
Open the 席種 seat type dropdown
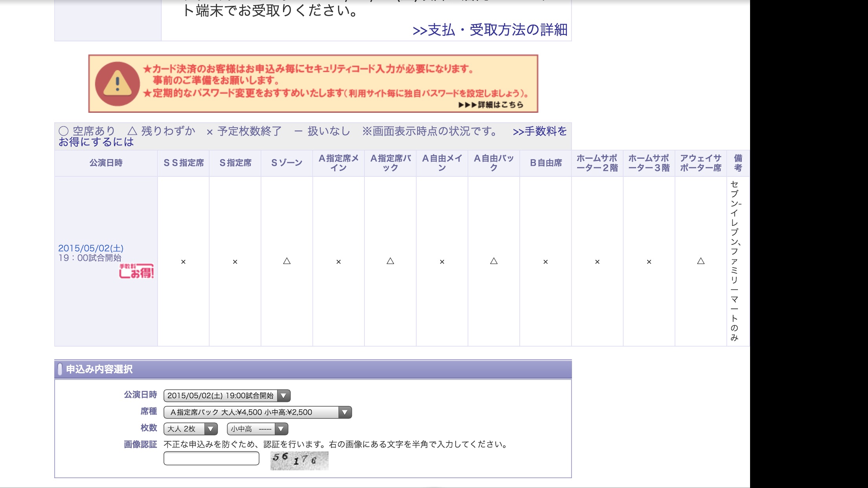[x=257, y=412]
